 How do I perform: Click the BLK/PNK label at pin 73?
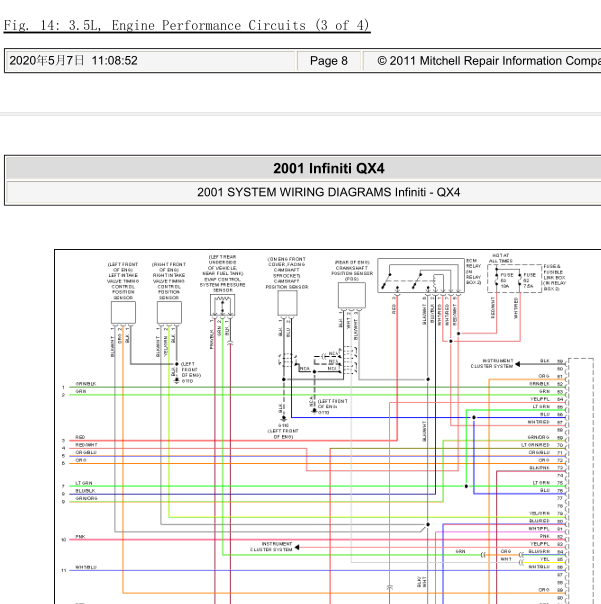click(539, 468)
